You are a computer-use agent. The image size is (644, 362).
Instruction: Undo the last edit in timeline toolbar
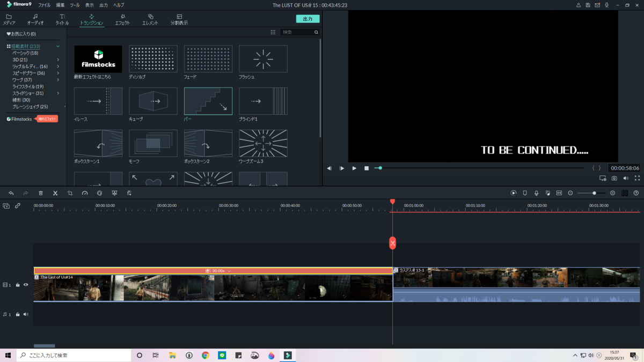pyautogui.click(x=11, y=193)
